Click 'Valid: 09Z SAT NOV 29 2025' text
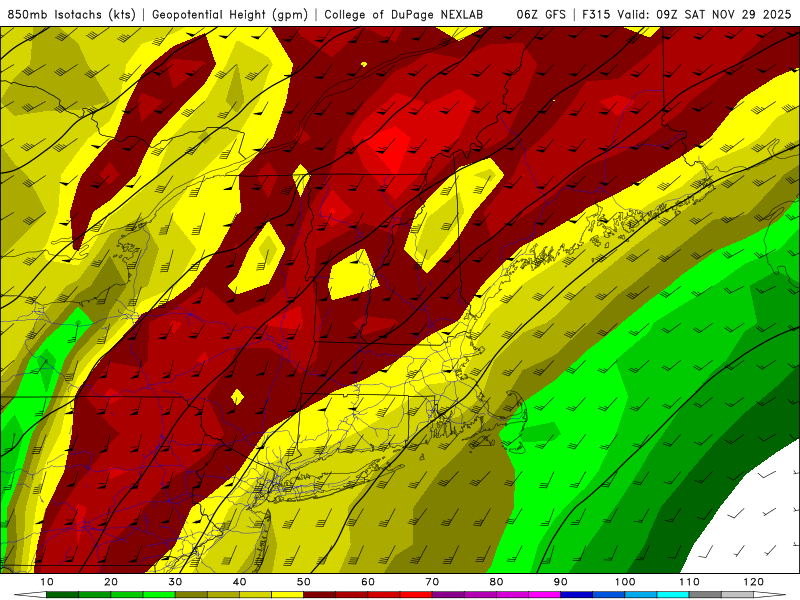800x600 pixels. click(x=704, y=14)
